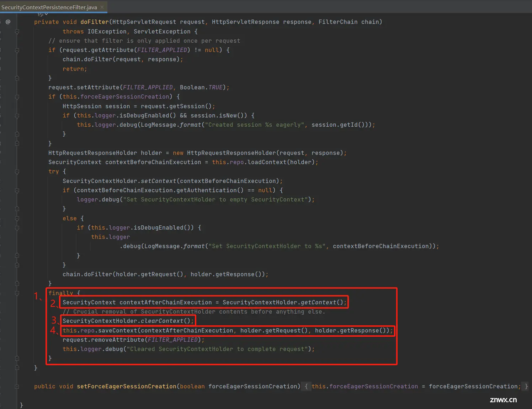
Task: Collapse fold at 'getAuthentication() == null' line
Action: (x=17, y=190)
